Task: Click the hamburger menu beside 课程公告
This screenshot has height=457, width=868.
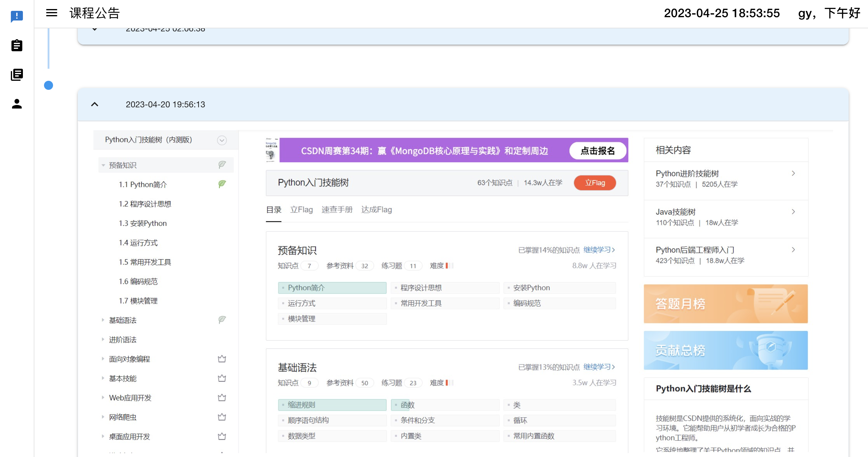Action: [x=52, y=13]
